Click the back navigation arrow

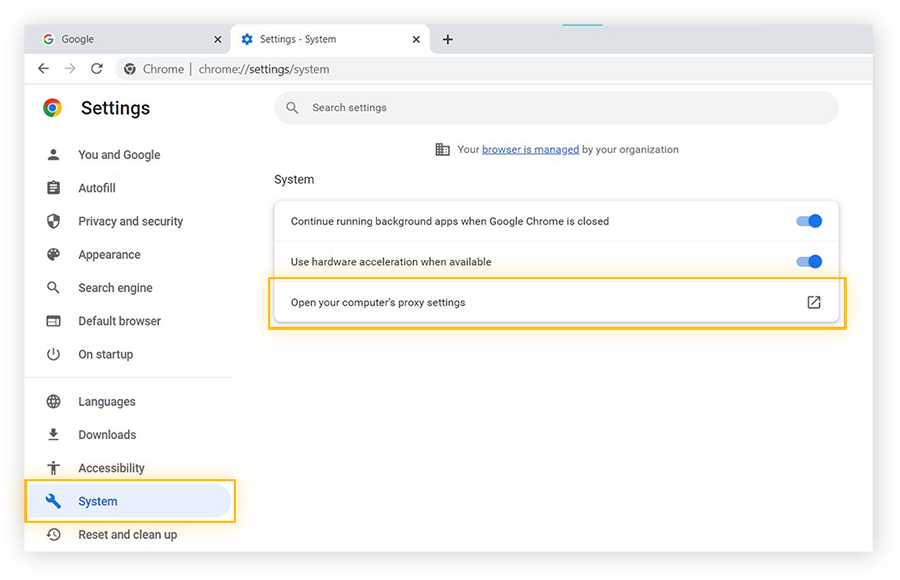click(x=43, y=69)
